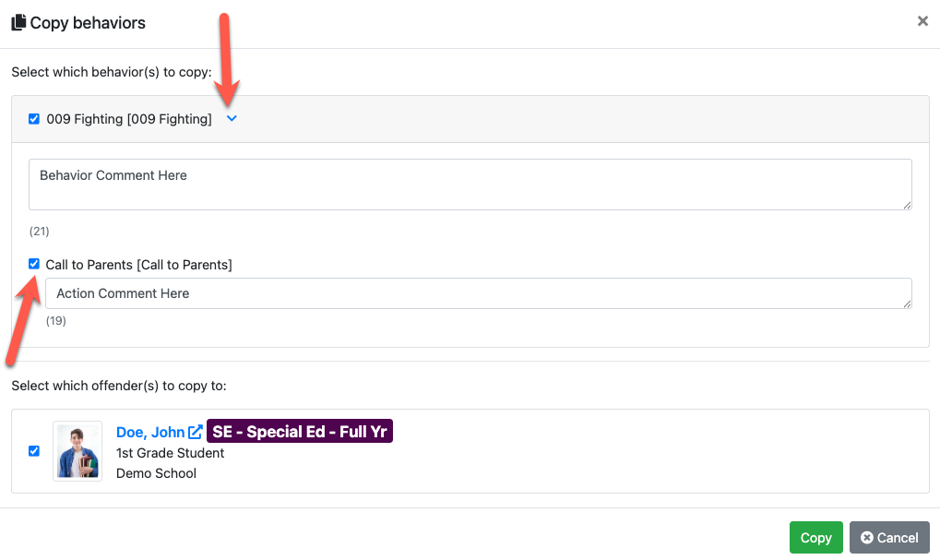Click John Doe's student photo
Viewport: 940px width, 560px height.
(77, 451)
